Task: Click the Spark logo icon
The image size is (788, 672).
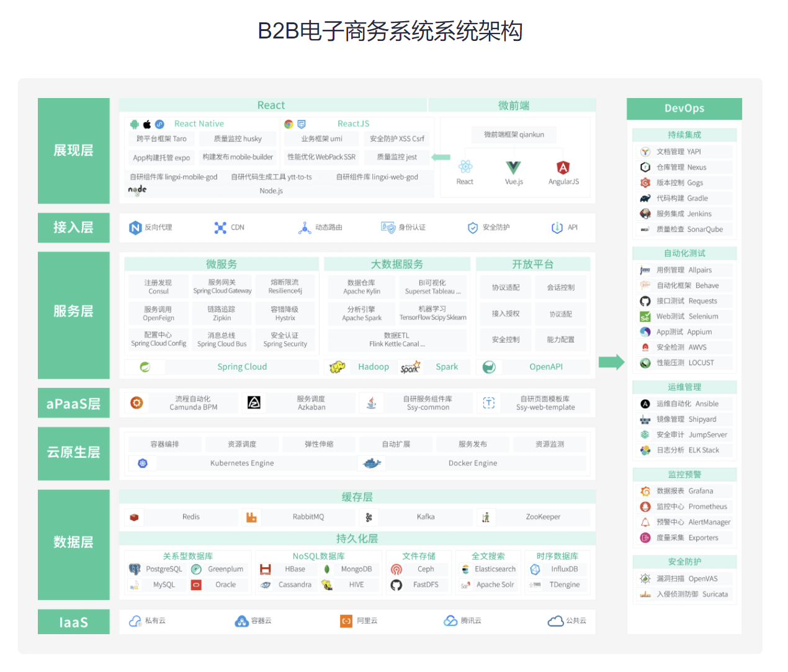Action: pyautogui.click(x=410, y=367)
